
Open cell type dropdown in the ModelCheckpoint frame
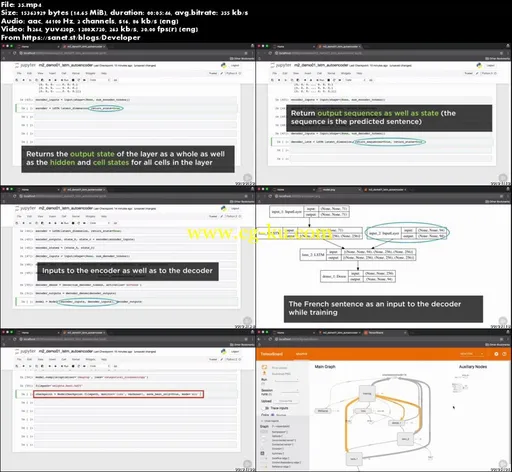99,366
